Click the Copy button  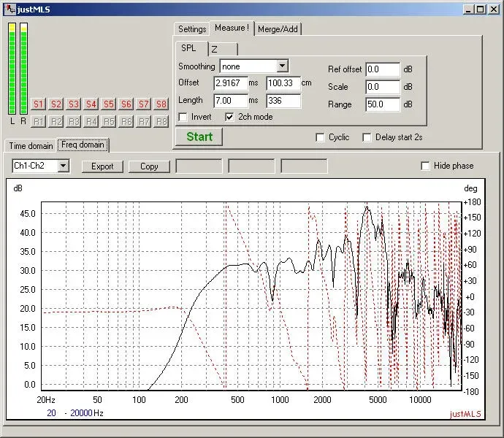tap(149, 166)
